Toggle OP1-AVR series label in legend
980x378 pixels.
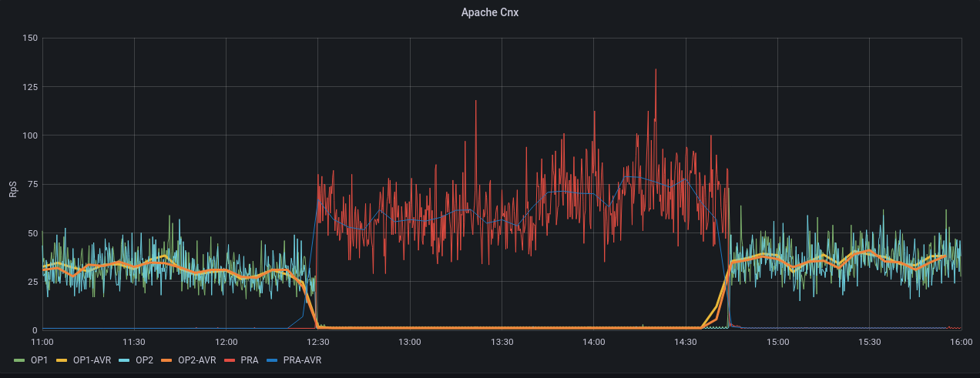click(92, 360)
